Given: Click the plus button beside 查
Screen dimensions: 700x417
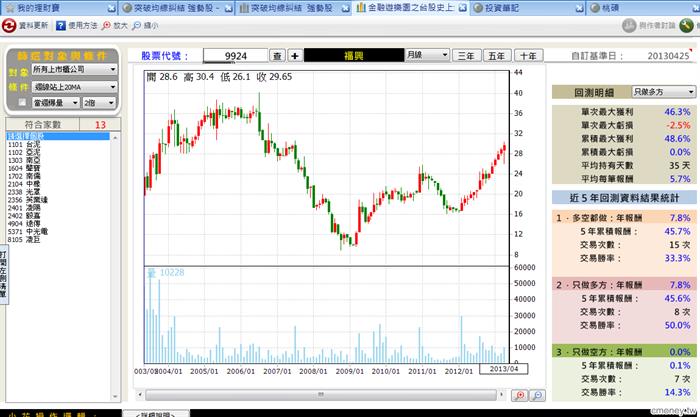Looking at the screenshot, I should click(295, 56).
